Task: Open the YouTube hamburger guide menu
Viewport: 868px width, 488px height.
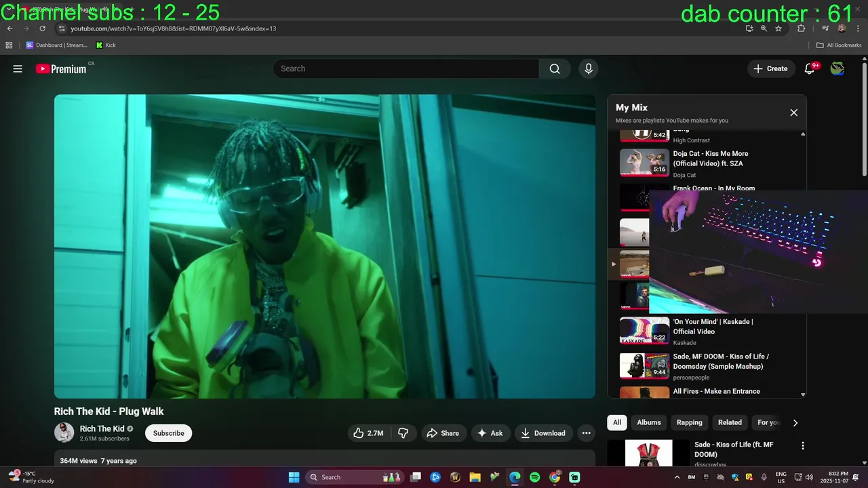Action: pos(18,68)
